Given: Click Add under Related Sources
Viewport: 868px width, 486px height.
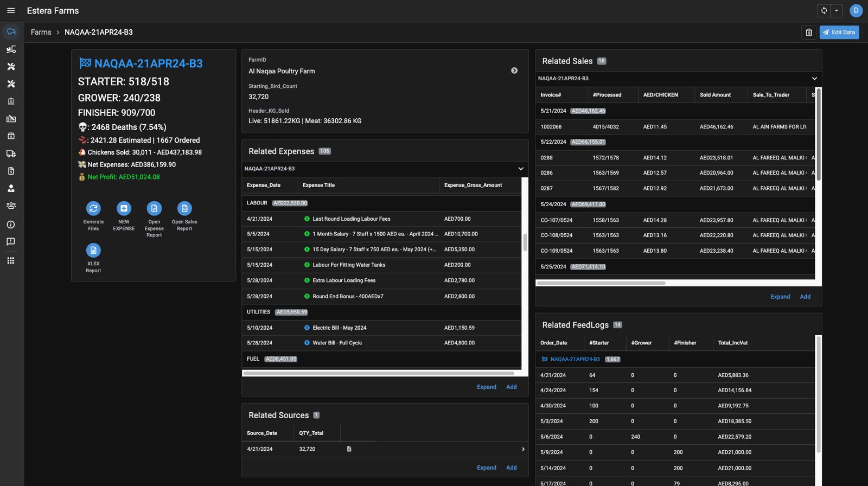Looking at the screenshot, I should tap(512, 468).
